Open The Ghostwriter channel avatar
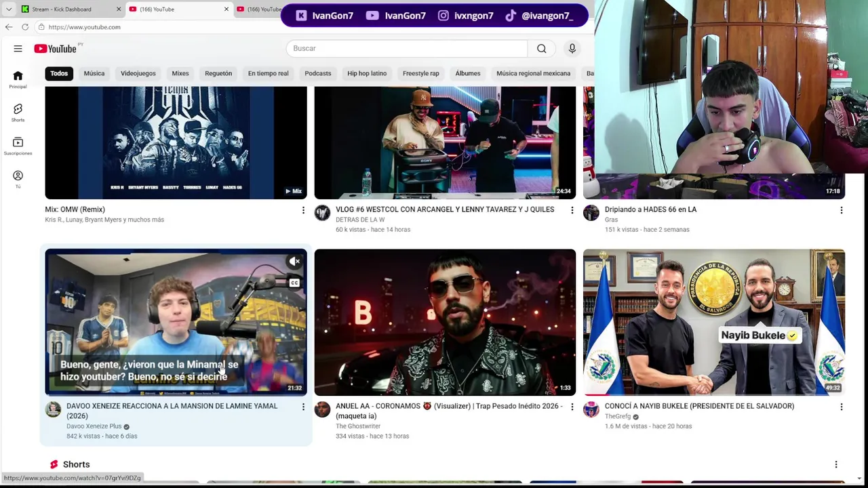The image size is (868, 488). tap(322, 409)
